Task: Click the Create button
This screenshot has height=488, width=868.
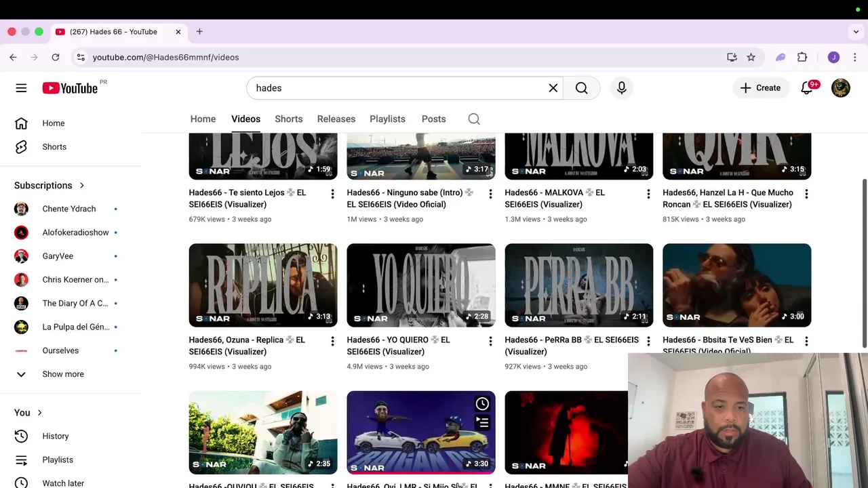Action: [x=760, y=88]
